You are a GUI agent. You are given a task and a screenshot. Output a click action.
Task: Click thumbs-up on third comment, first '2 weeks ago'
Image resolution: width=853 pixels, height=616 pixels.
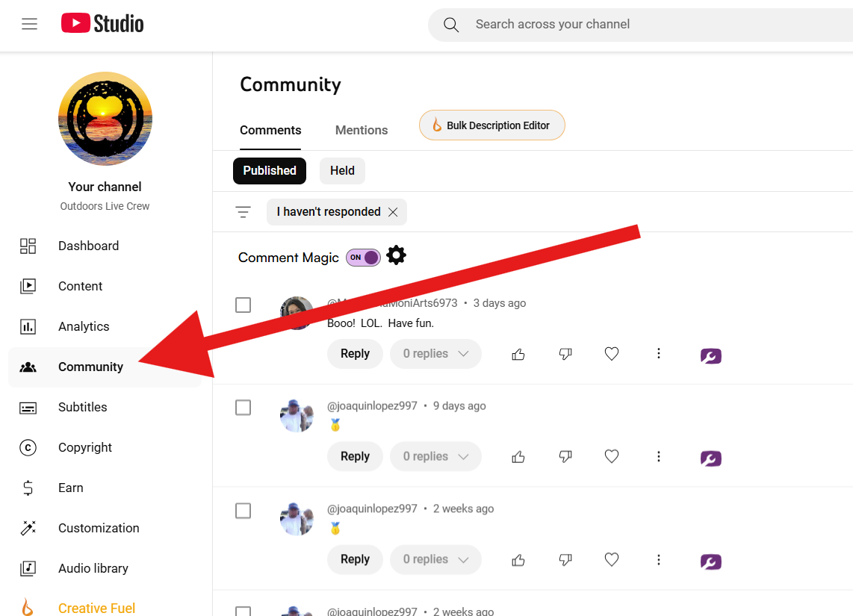pyautogui.click(x=518, y=560)
